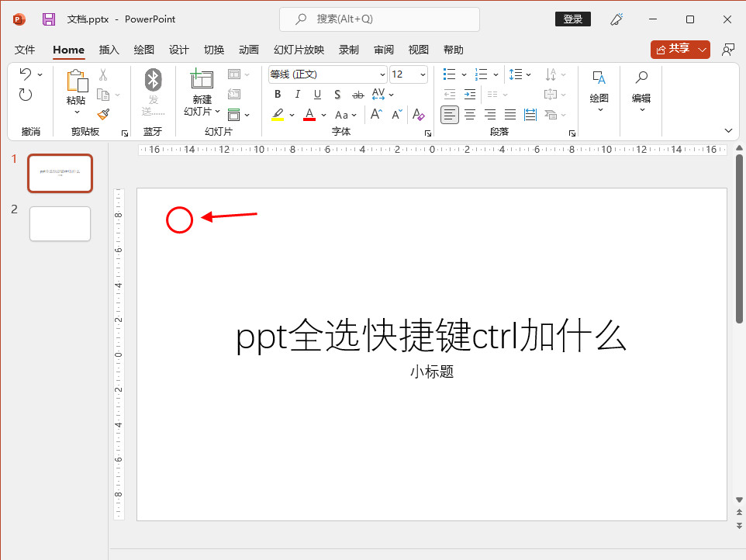746x560 pixels.
Task: Click the Paste clipboard icon
Action: pos(77,81)
